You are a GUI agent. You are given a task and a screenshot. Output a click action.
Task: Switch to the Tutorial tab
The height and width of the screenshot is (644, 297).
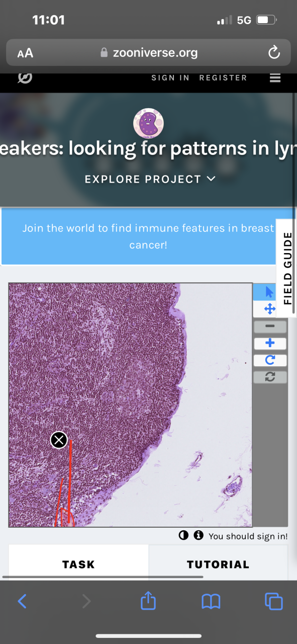tap(218, 565)
